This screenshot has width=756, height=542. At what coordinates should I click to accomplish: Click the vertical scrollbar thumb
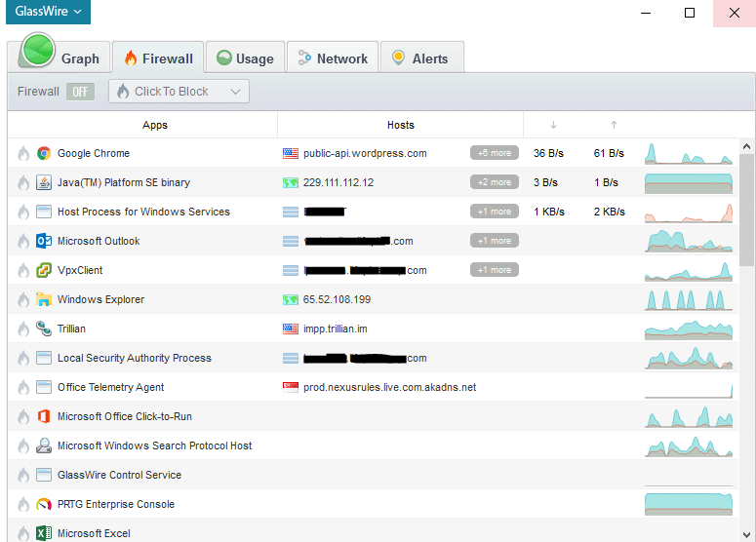(747, 210)
